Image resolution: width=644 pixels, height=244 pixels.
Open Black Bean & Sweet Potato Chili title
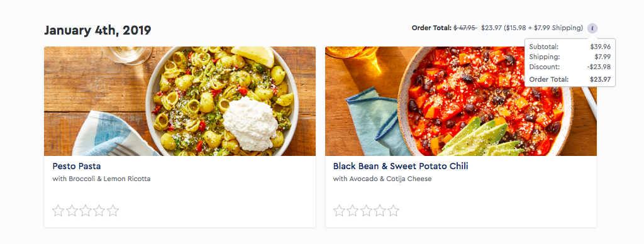coord(401,167)
